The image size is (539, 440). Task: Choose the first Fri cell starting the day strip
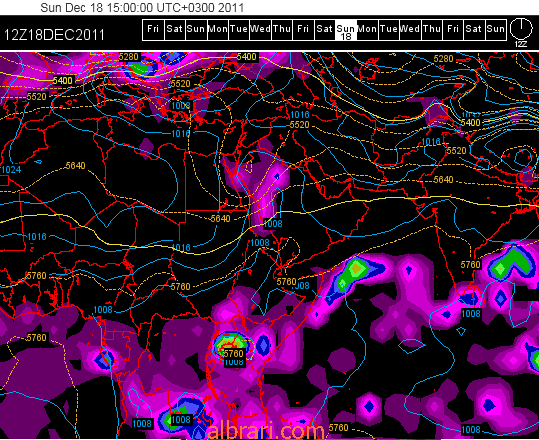[153, 30]
